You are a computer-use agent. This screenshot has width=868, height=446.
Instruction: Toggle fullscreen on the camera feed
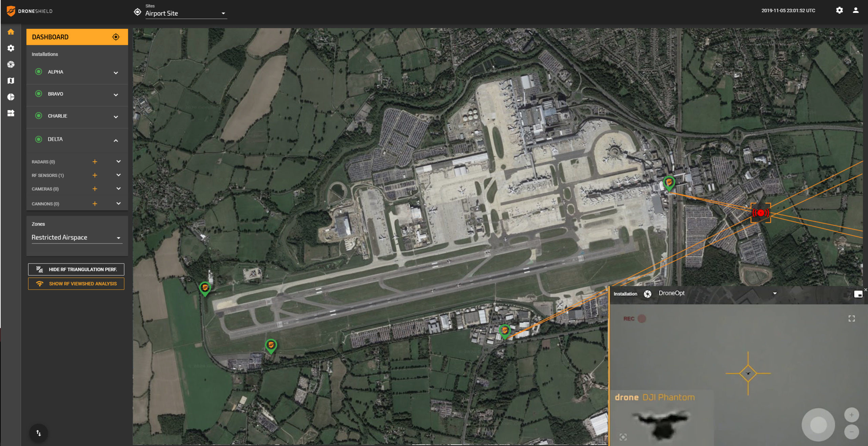[851, 318]
